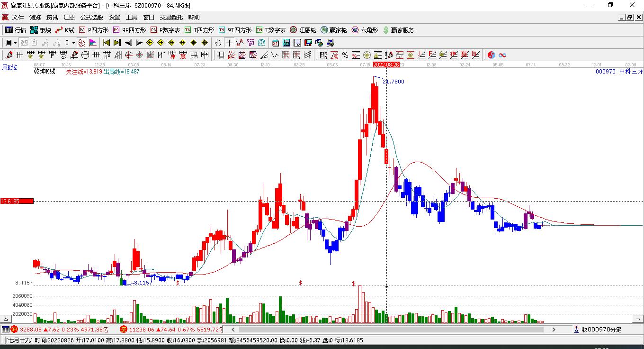Image resolution: width=644 pixels, height=349 pixels.
Task: Select the red pen drawing tool
Action: coord(9,55)
